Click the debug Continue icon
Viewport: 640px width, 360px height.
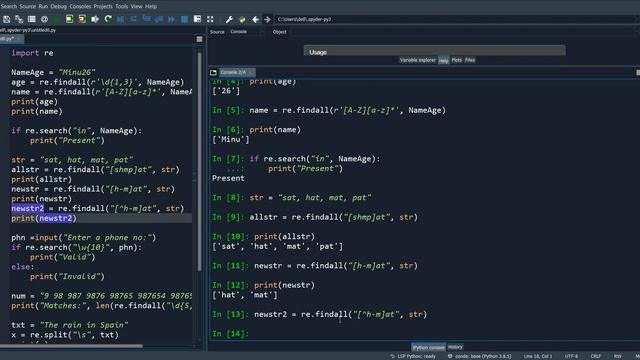tap(171, 19)
